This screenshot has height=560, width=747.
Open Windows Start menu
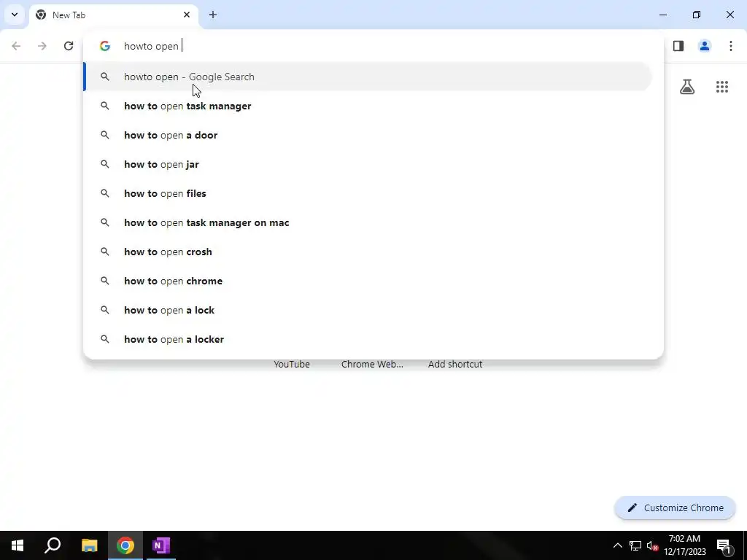18,545
